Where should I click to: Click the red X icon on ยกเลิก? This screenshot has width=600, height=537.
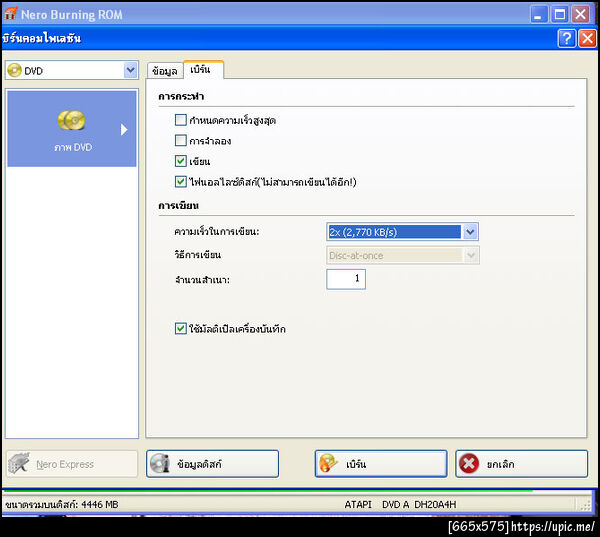click(x=469, y=464)
